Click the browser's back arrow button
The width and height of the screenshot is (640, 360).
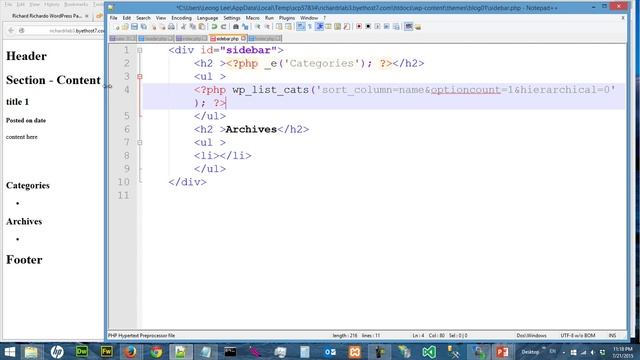(11, 31)
